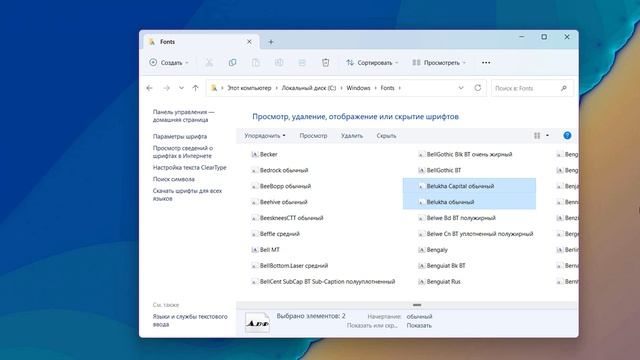Click Просмотр in the command bar
This screenshot has height=360, width=640.
[x=313, y=136]
